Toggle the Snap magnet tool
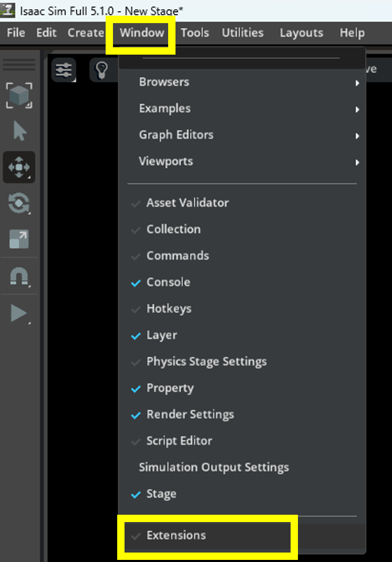Viewport: 392px width, 562px height. pos(19,276)
